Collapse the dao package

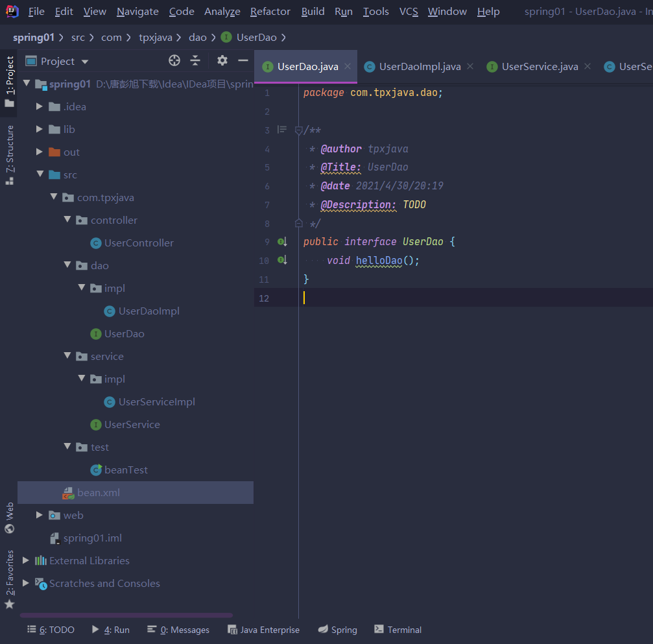[67, 265]
